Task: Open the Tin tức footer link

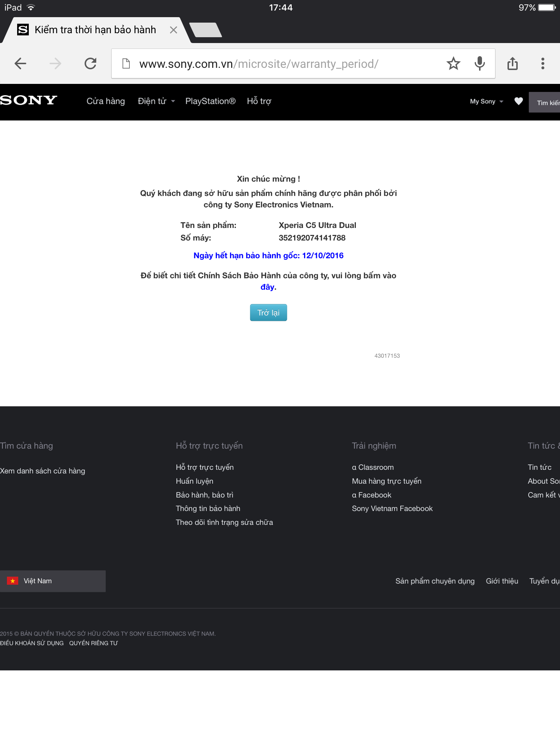Action: (x=540, y=467)
